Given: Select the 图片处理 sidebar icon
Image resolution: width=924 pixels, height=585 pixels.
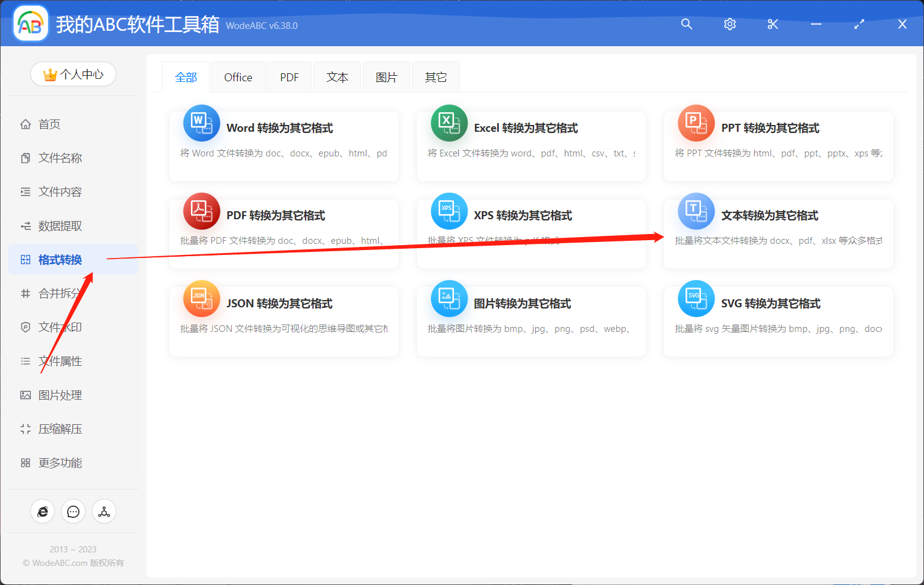Looking at the screenshot, I should click(25, 395).
